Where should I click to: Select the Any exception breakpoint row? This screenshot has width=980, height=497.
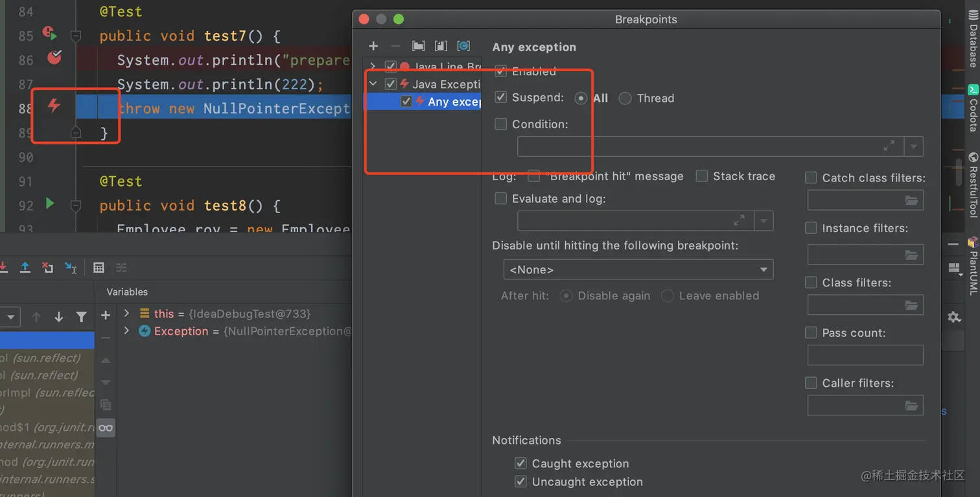(x=423, y=102)
